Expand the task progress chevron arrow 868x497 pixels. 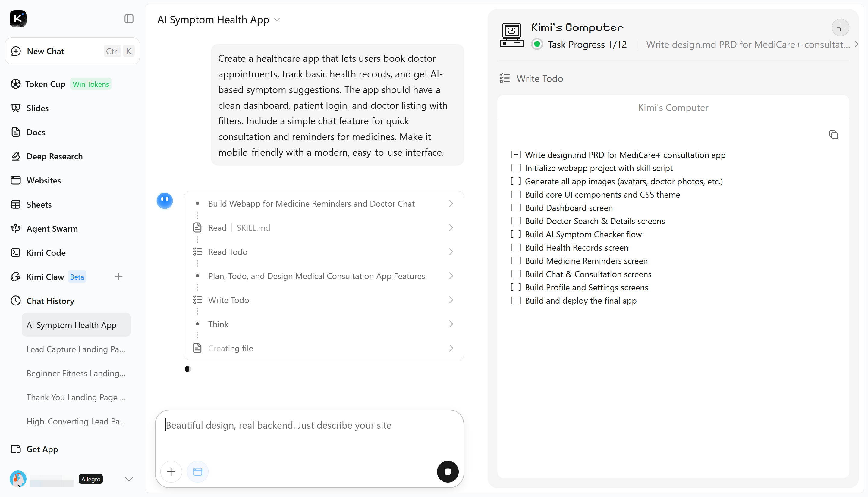click(856, 44)
